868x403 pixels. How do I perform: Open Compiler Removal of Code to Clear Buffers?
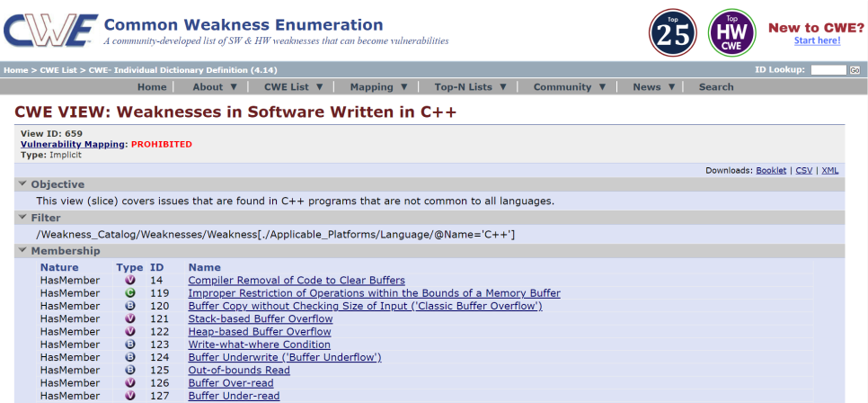tap(297, 281)
